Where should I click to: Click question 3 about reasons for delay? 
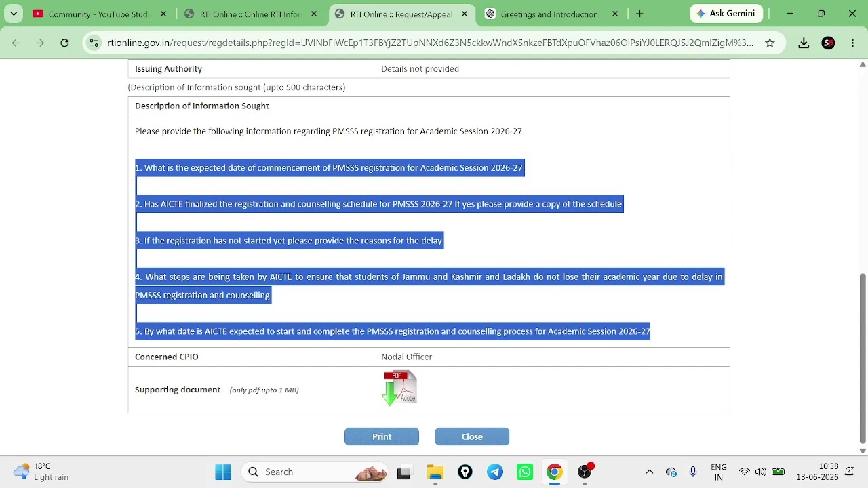coord(288,241)
